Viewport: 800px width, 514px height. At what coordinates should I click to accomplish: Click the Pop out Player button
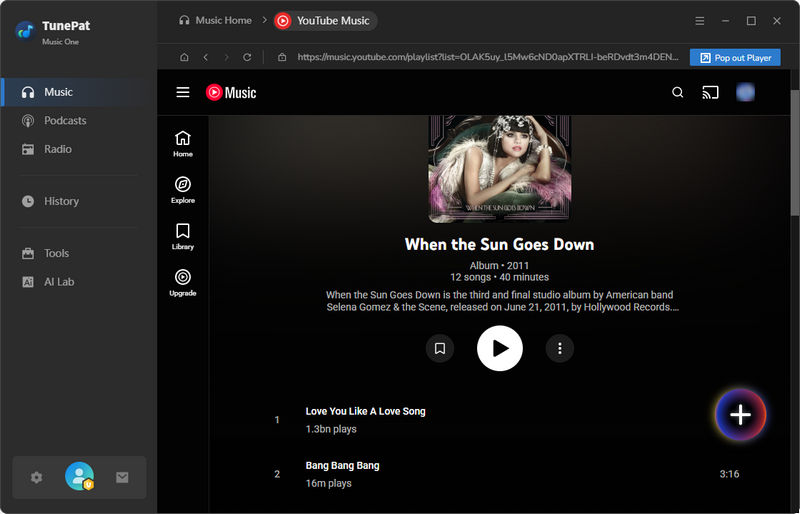point(735,58)
